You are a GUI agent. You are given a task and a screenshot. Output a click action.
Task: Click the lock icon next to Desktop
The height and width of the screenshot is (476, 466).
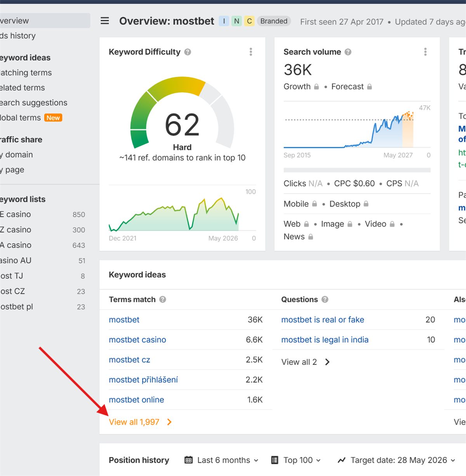tap(366, 204)
